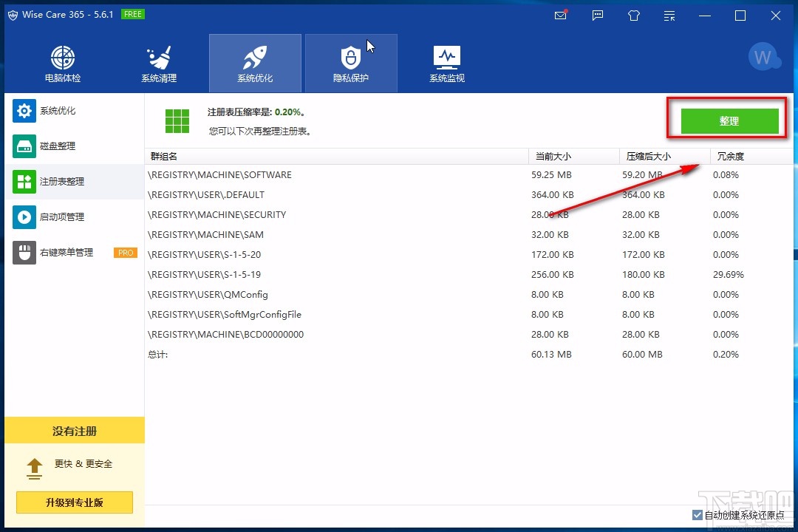Click the 29.69% redundancy value
This screenshot has height=532, width=798.
(x=729, y=274)
